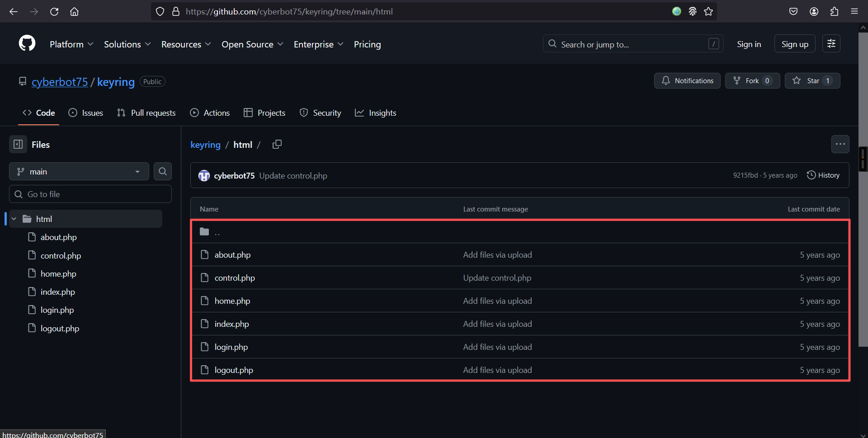The width and height of the screenshot is (868, 438).
Task: Save to Pocket icon in toolbar
Action: pyautogui.click(x=793, y=12)
